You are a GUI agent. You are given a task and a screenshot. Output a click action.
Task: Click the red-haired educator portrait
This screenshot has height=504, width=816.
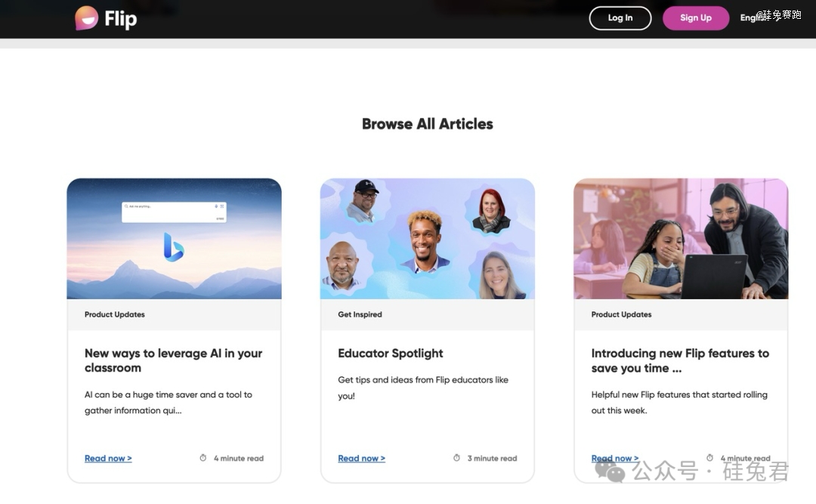(x=491, y=212)
